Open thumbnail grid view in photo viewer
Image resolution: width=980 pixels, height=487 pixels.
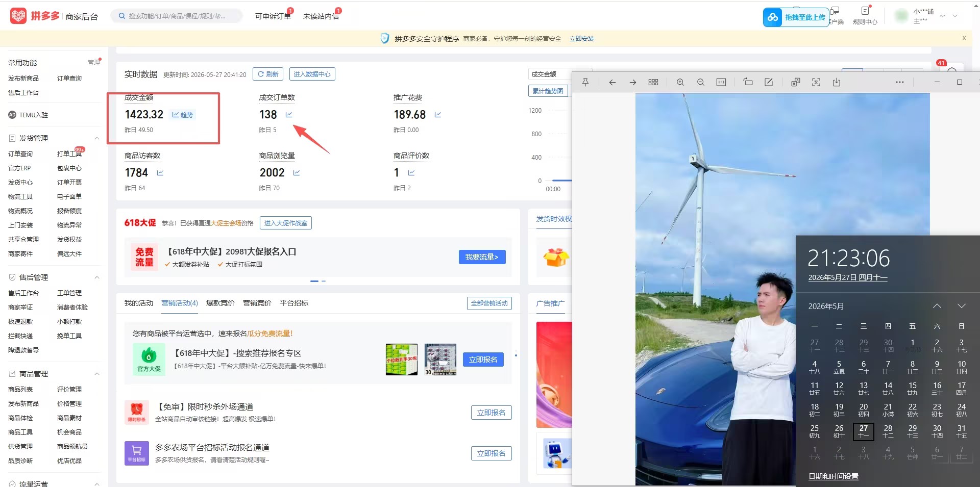(x=653, y=82)
